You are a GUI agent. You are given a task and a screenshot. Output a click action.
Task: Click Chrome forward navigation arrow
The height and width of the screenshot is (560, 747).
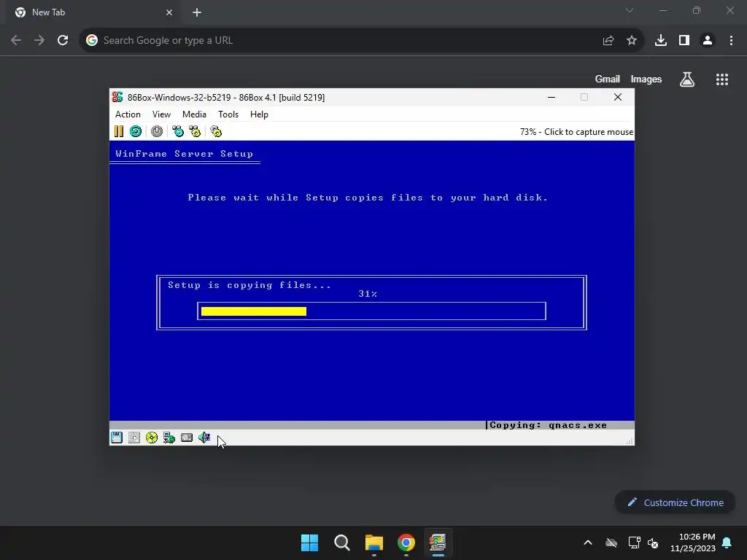[39, 41]
